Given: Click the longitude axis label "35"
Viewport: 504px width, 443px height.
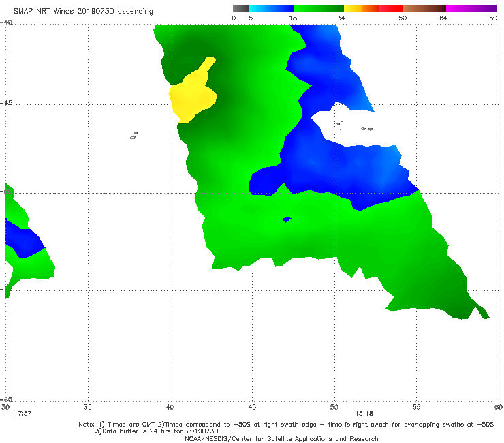Looking at the screenshot, I should (87, 407).
